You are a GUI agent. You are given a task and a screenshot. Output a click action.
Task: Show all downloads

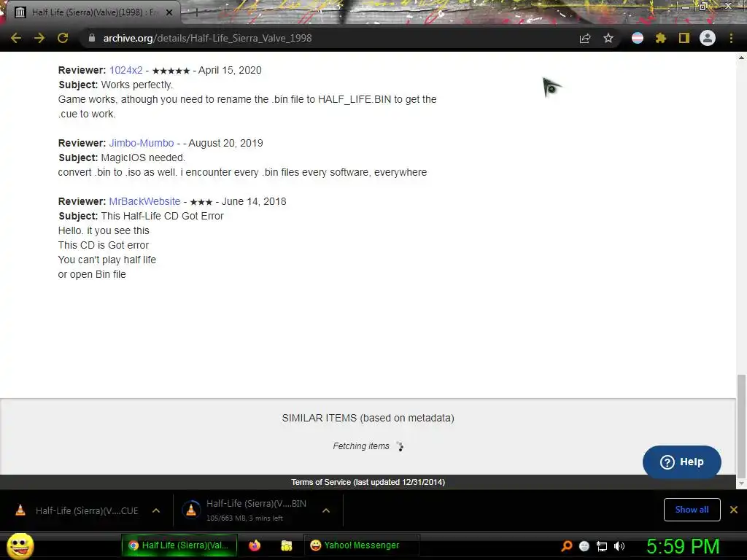point(692,510)
